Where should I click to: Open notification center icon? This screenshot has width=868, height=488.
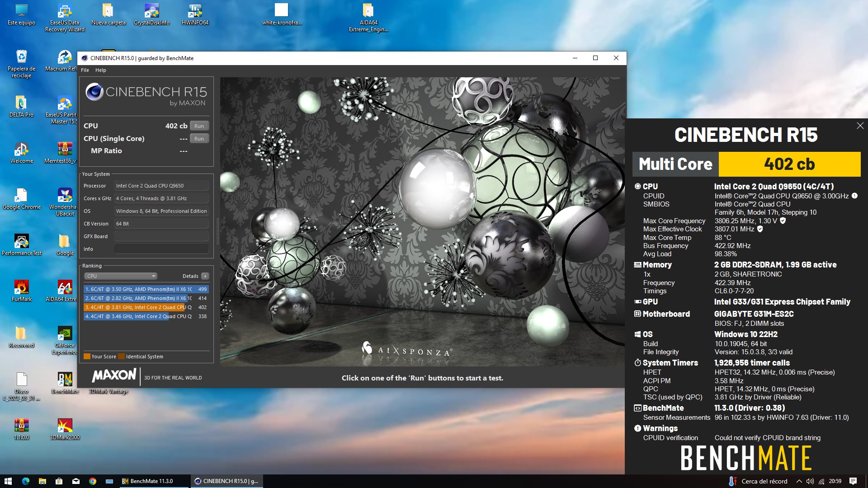(853, 481)
